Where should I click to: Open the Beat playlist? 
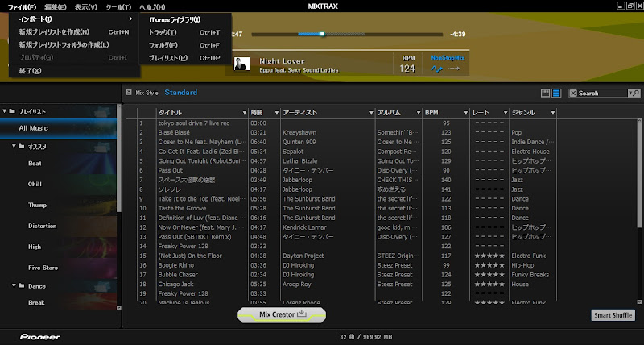[x=58, y=164]
